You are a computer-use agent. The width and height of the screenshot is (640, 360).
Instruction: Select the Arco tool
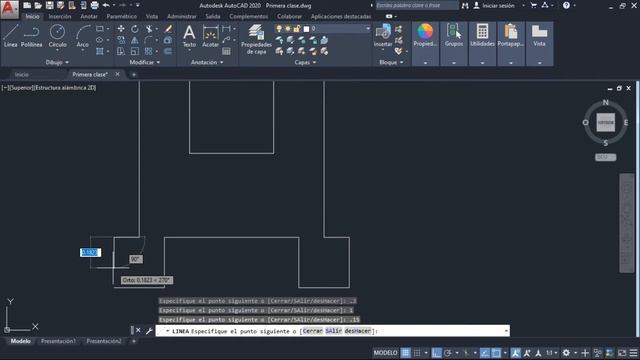coord(83,36)
